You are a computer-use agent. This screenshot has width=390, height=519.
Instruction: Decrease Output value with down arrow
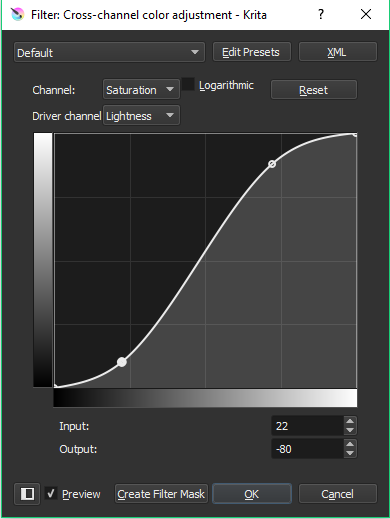tap(350, 453)
